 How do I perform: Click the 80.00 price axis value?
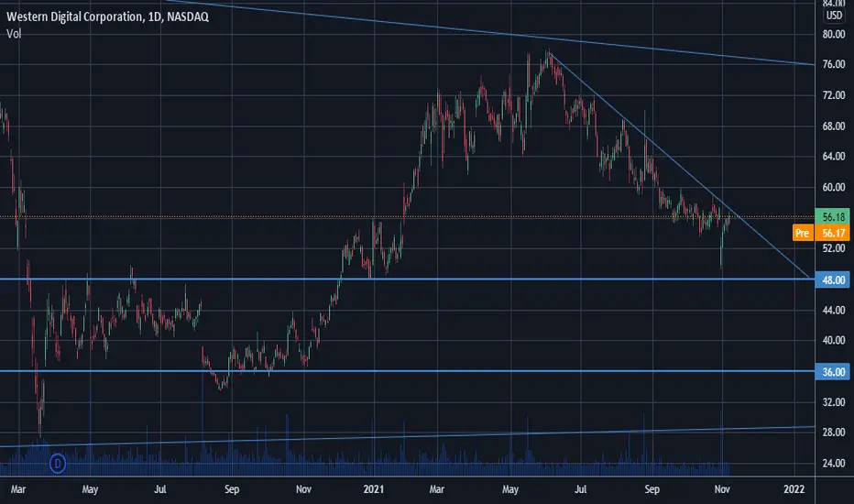pos(833,34)
